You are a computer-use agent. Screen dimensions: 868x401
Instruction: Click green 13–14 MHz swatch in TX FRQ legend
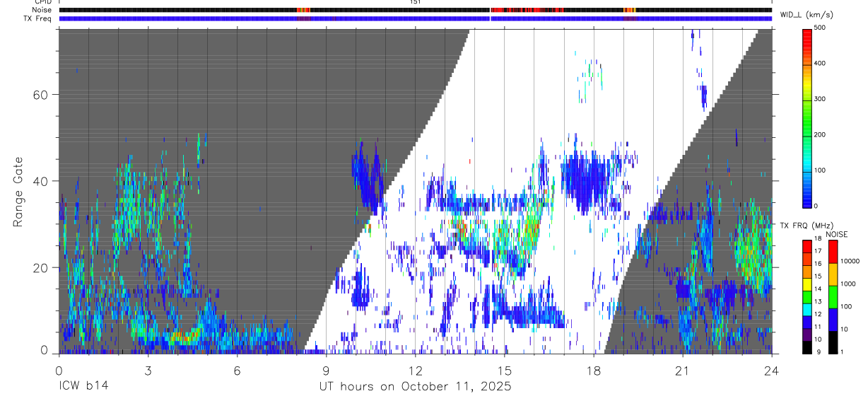807,296
